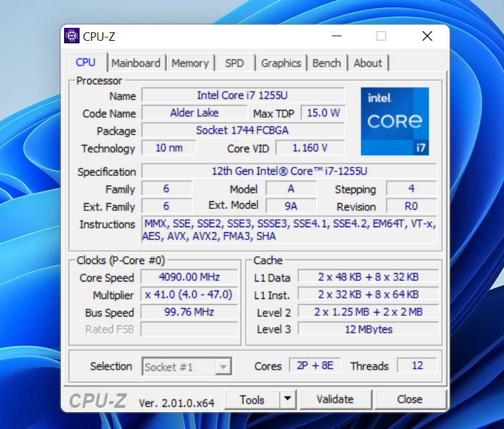Click the 1.160 V Core VID value

pos(310,148)
